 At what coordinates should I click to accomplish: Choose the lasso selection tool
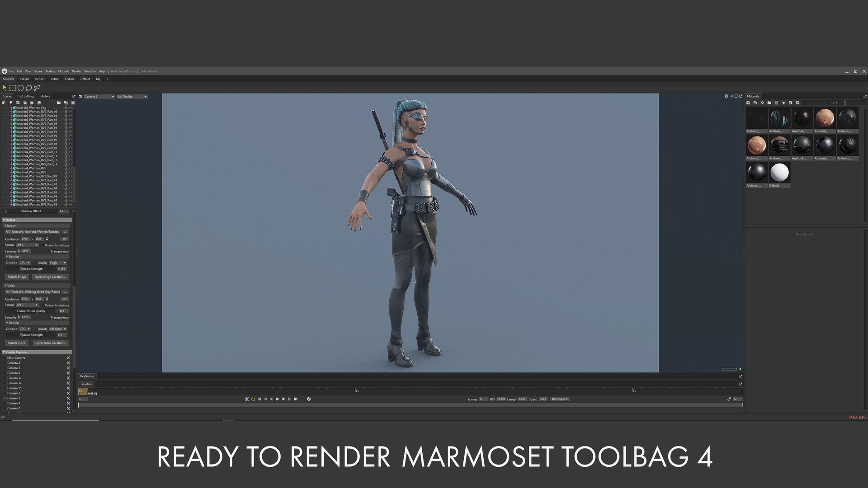point(28,88)
